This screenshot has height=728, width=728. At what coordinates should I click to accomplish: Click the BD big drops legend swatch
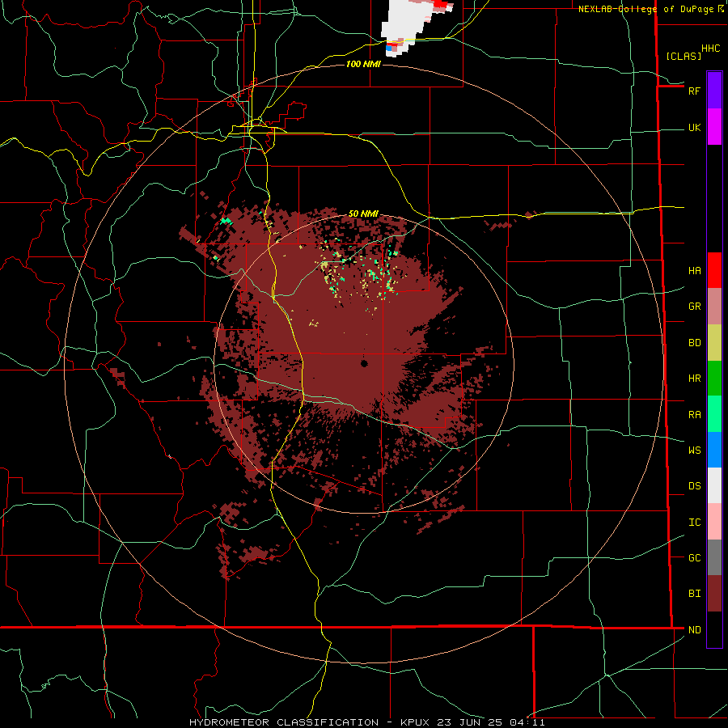click(x=714, y=343)
